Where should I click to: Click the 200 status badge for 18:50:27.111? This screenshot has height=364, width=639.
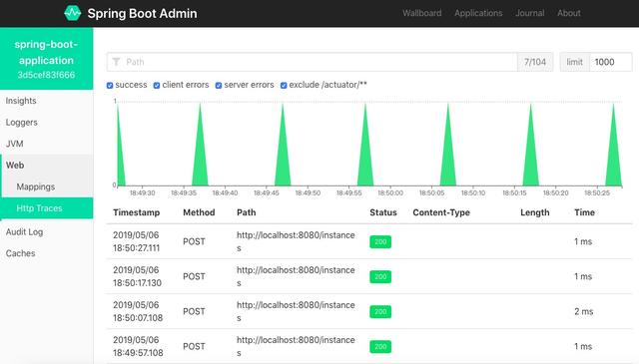point(380,242)
